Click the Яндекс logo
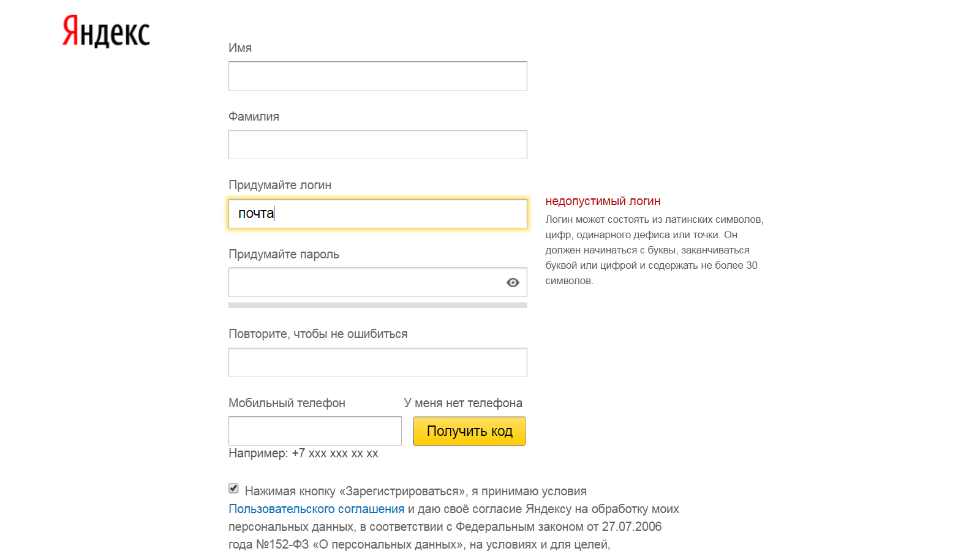This screenshot has height=551, width=980. tap(106, 31)
